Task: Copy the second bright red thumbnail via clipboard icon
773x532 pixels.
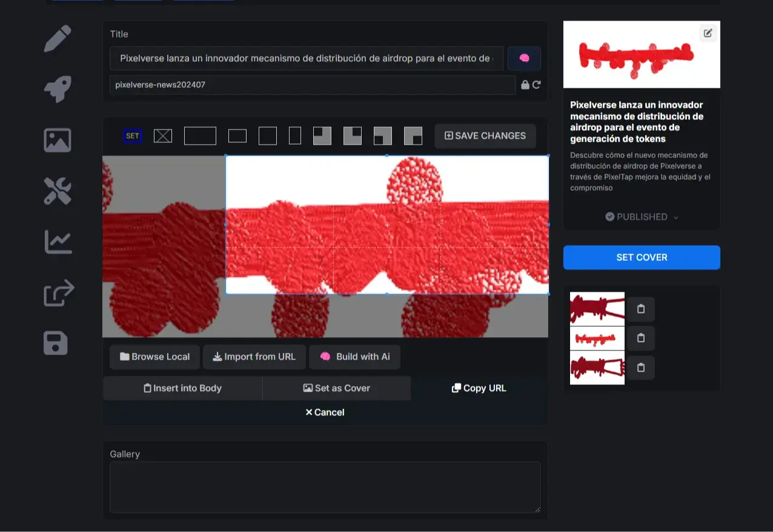Action: coord(641,338)
